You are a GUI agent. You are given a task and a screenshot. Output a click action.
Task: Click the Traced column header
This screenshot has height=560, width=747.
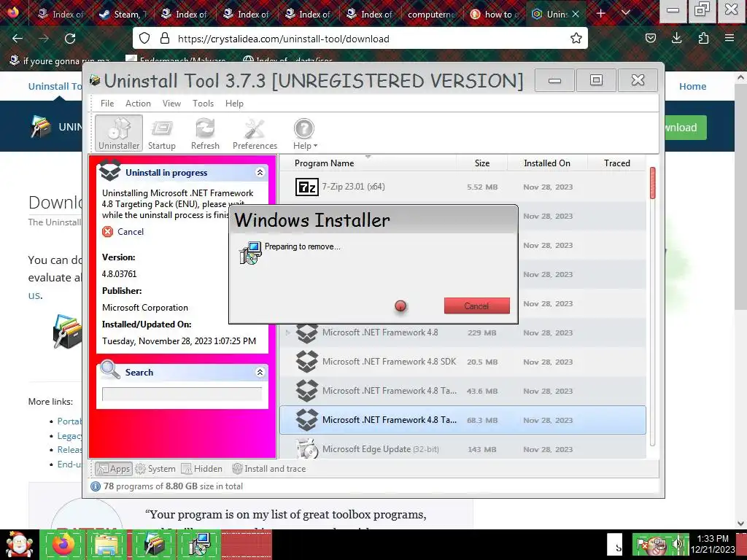pos(617,163)
